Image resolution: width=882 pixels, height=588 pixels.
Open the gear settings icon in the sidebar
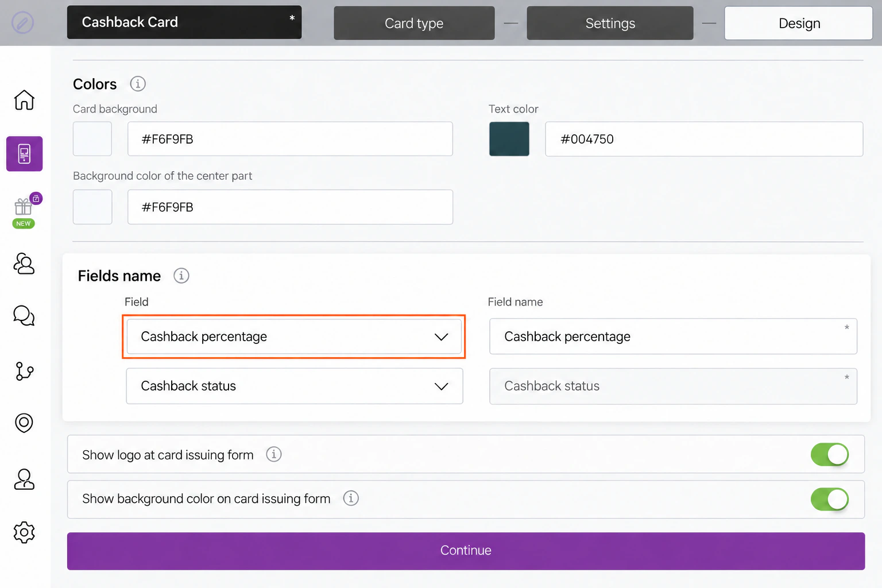pyautogui.click(x=24, y=532)
